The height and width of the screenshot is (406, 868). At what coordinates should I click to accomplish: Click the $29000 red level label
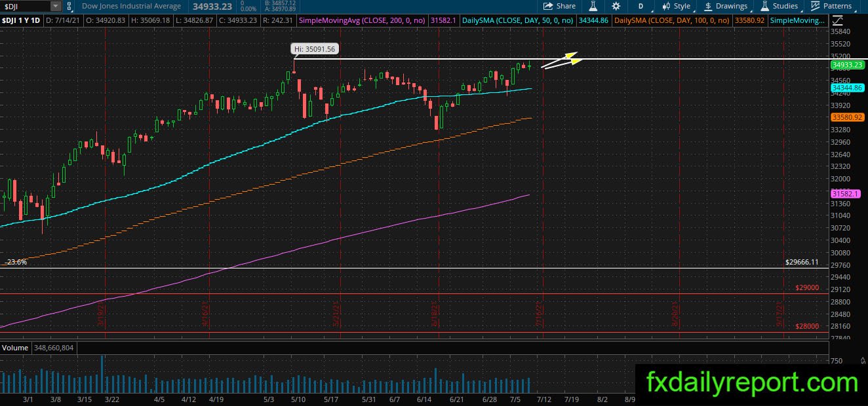807,287
